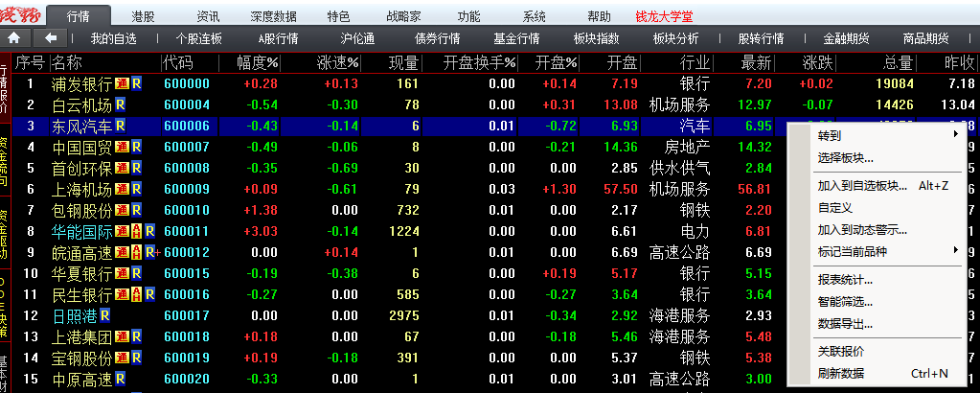Click the R badge next to 上海机场
This screenshot has height=393, width=980.
(136, 189)
